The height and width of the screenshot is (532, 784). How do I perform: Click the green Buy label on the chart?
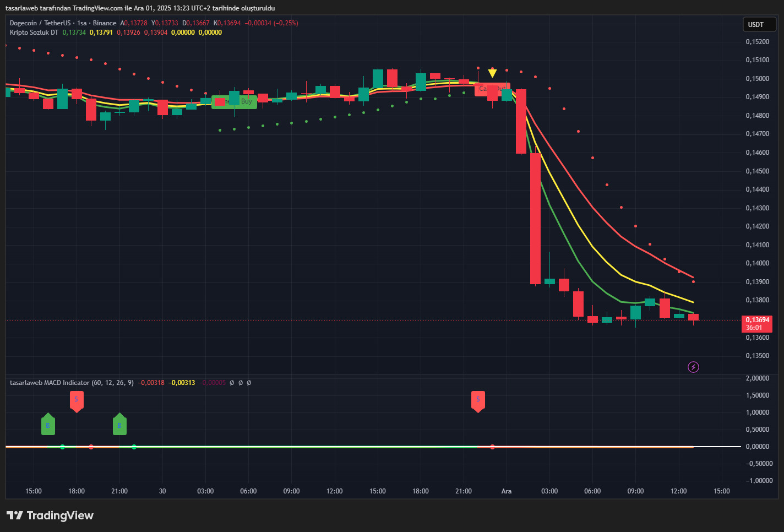click(x=234, y=101)
